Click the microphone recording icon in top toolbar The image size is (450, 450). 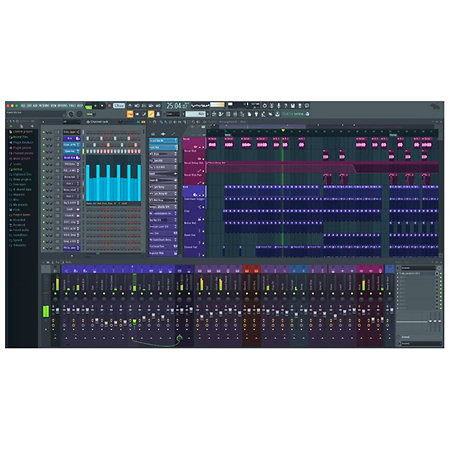[279, 106]
